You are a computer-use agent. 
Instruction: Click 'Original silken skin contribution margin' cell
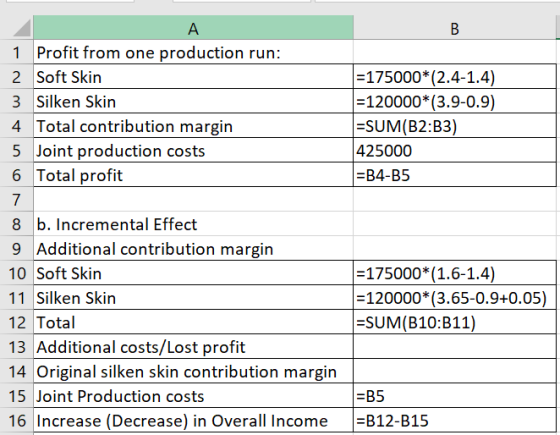193,371
